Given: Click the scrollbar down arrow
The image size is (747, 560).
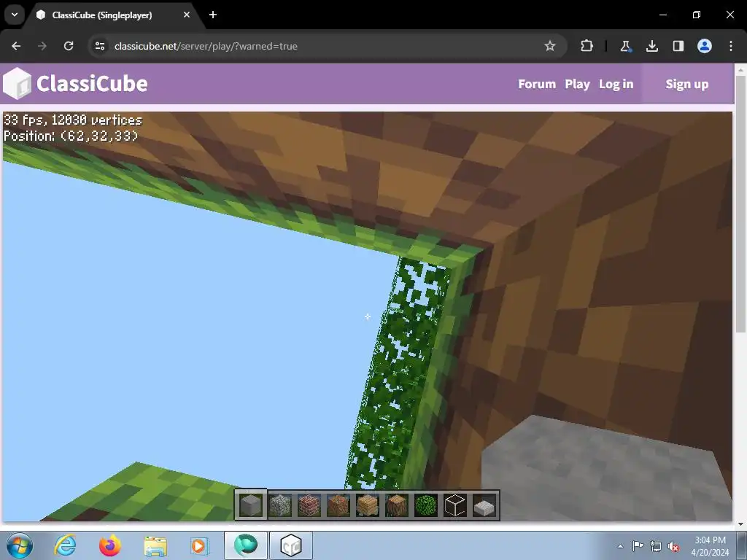Looking at the screenshot, I should [x=741, y=524].
